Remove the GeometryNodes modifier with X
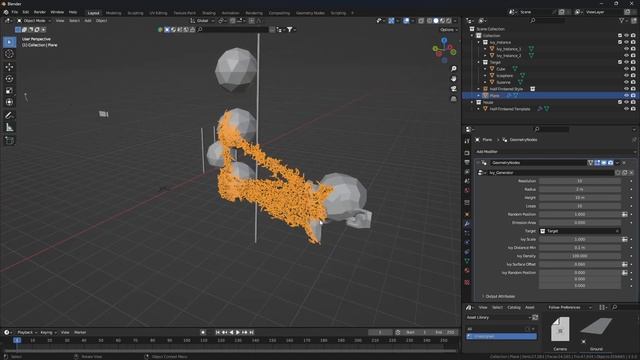Viewport: 640px width, 360px height. (624, 163)
